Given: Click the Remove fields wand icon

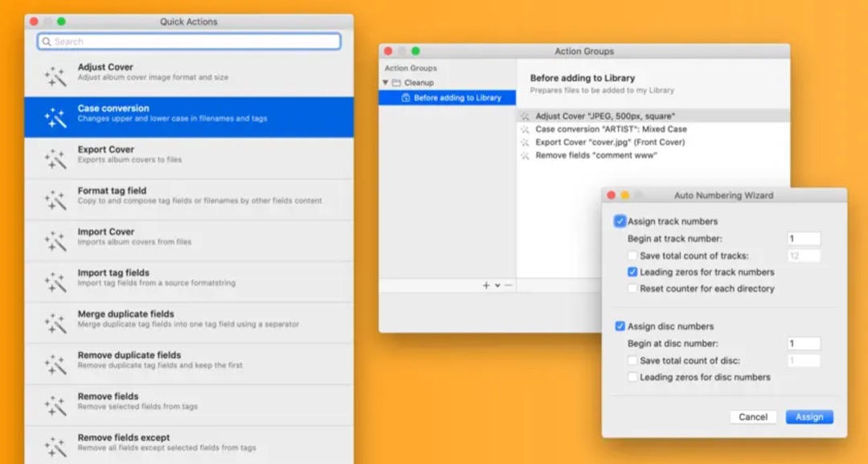Looking at the screenshot, I should (55, 405).
